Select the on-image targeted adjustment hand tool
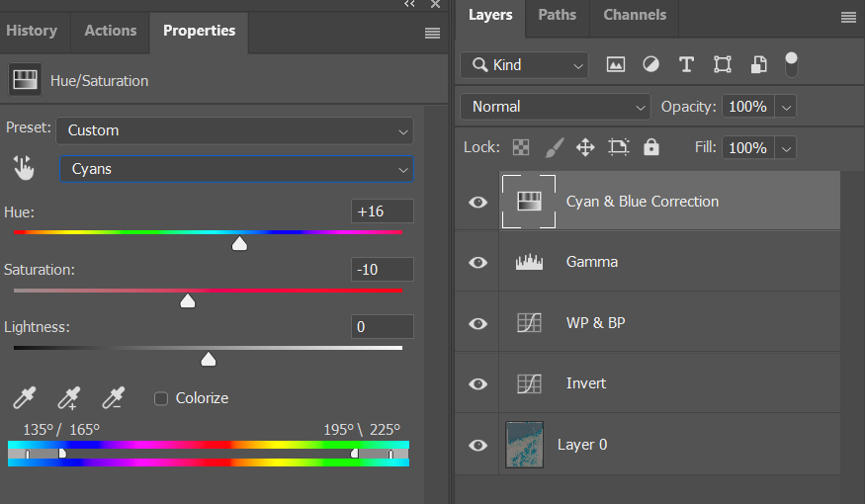865x504 pixels. tap(23, 169)
